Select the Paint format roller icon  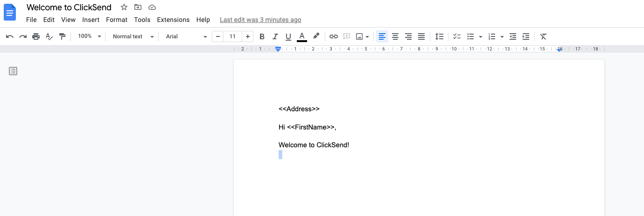tap(62, 36)
